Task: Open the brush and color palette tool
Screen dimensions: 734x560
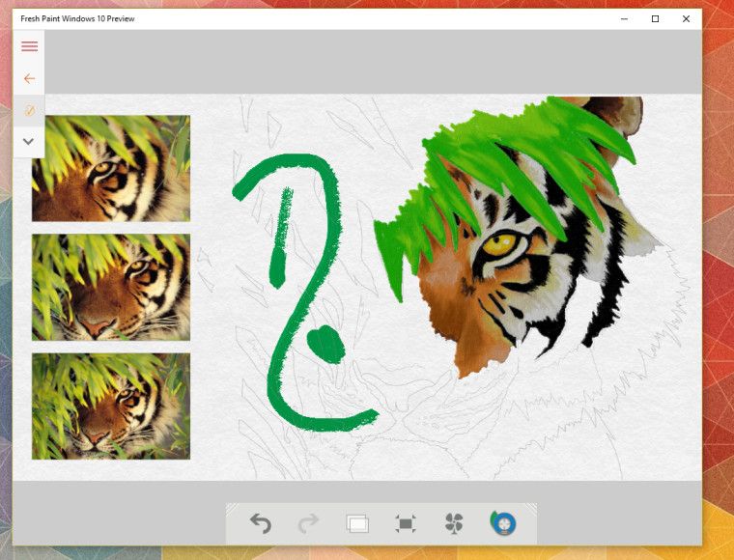Action: point(503,523)
